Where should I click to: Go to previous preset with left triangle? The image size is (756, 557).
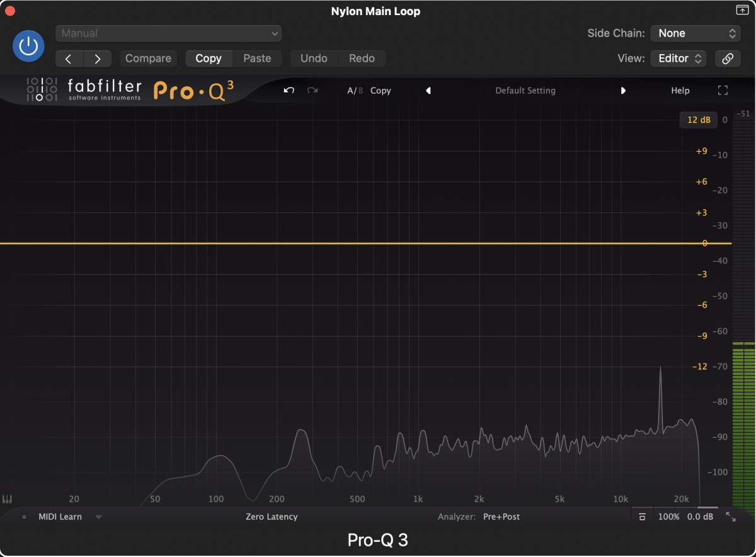tap(428, 90)
